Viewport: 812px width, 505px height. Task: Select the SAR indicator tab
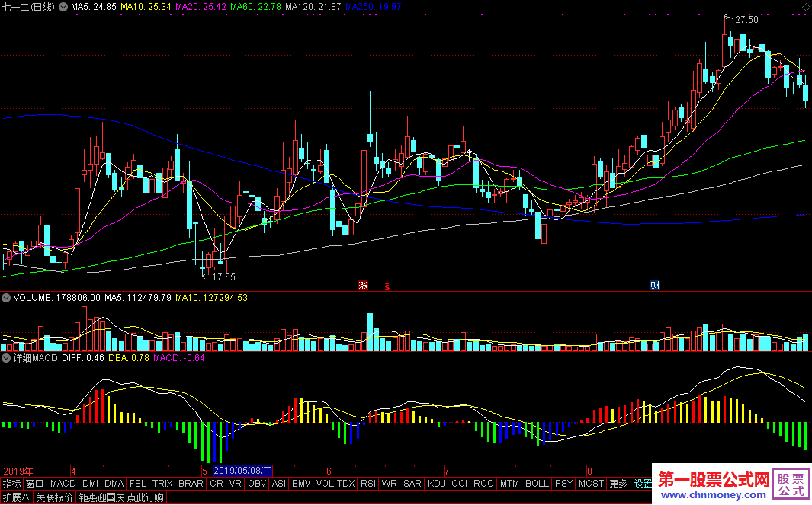(412, 484)
